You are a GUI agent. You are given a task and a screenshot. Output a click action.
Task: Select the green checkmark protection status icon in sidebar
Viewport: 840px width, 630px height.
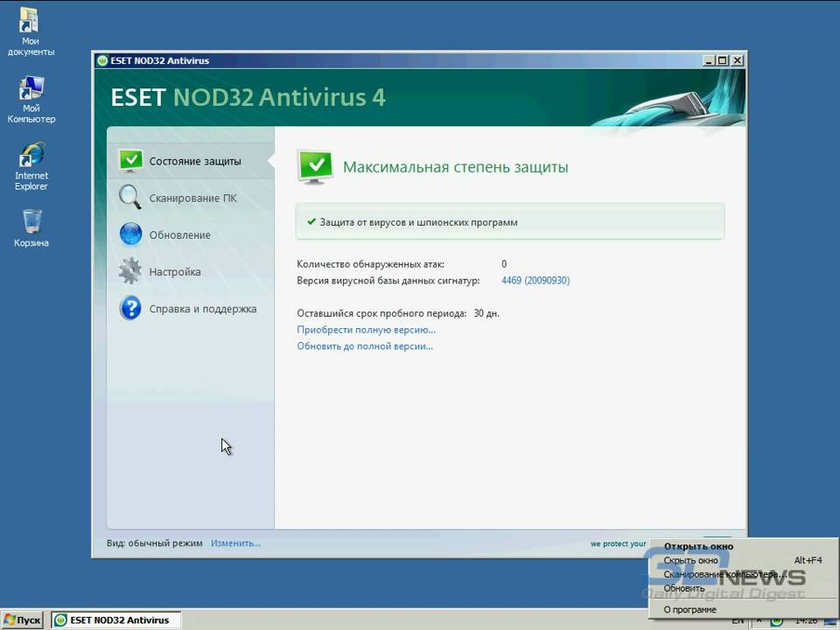(x=130, y=161)
